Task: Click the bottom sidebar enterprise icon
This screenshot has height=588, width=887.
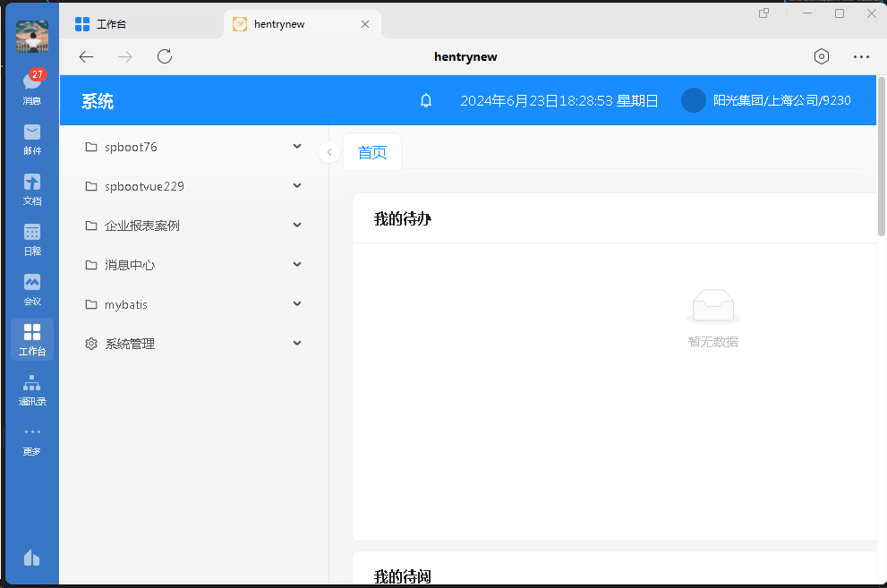Action: (31, 558)
